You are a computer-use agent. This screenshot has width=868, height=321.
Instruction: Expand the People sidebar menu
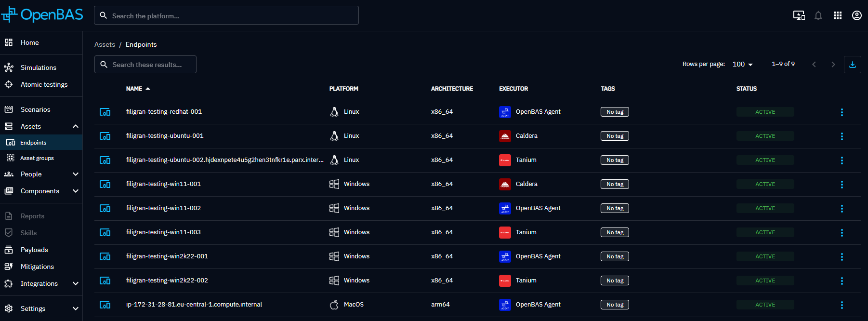click(75, 174)
